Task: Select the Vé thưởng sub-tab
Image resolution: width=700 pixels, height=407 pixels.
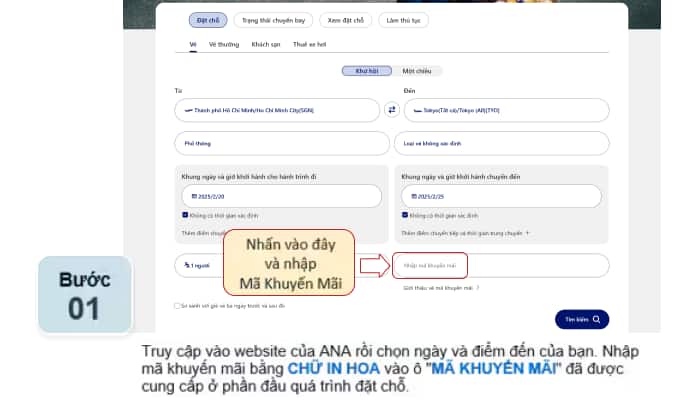Action: 224,44
